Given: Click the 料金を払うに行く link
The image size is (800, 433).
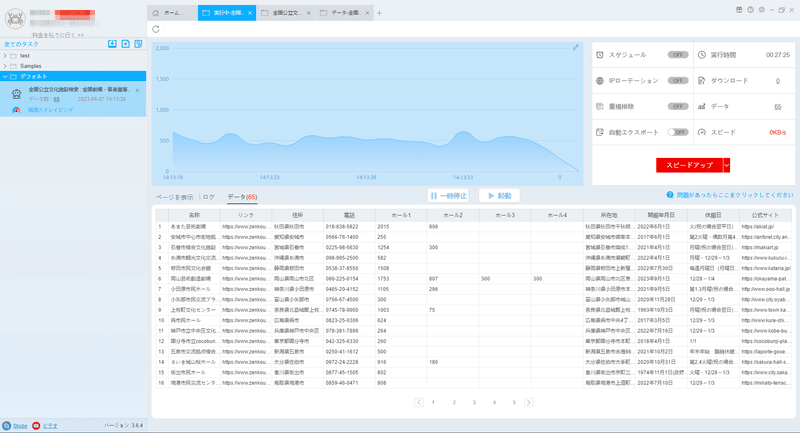Looking at the screenshot, I should coord(58,35).
